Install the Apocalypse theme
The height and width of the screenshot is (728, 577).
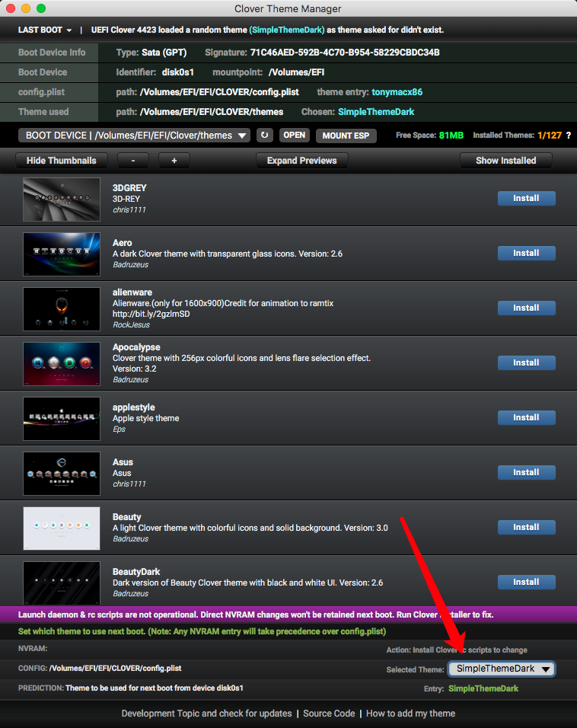[x=527, y=362]
